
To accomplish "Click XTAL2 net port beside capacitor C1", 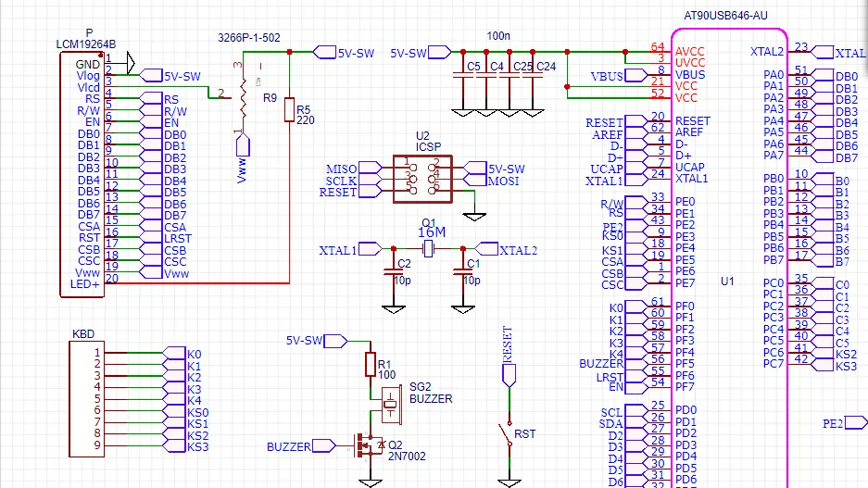I will (x=486, y=249).
